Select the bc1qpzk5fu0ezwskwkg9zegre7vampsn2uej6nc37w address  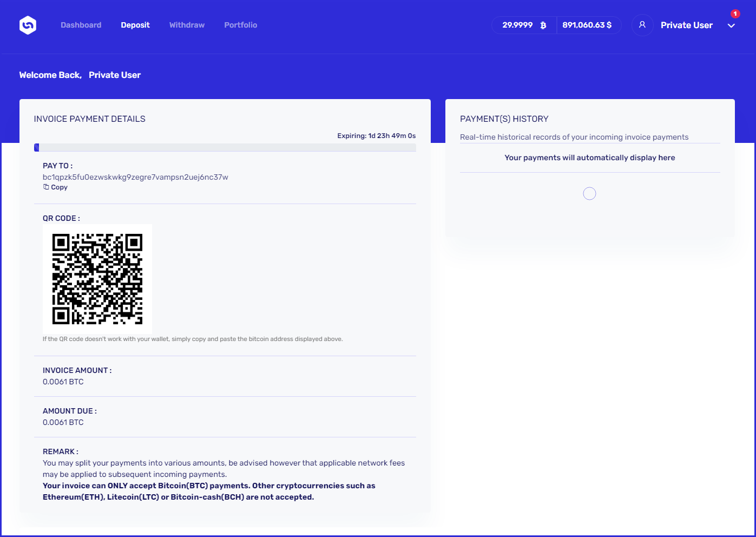pyautogui.click(x=135, y=177)
